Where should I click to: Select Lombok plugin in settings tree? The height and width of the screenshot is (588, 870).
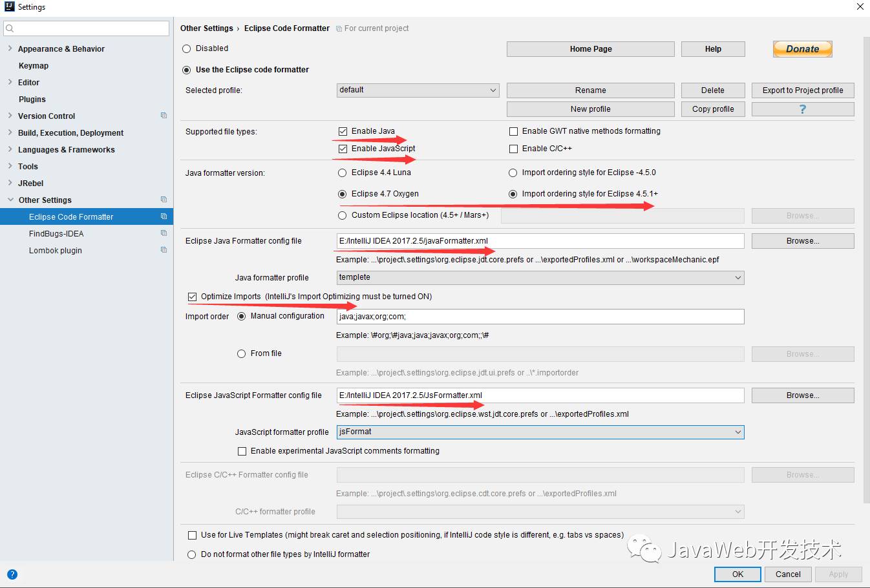(x=56, y=251)
